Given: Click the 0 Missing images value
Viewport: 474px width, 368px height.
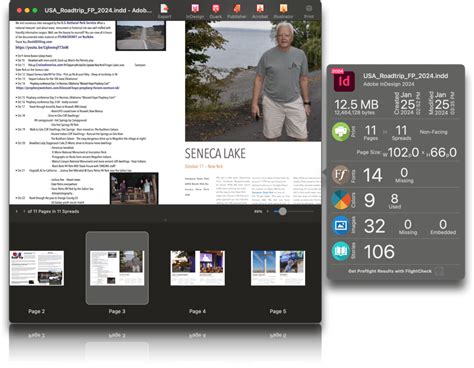Looking at the screenshot, I should click(408, 227).
